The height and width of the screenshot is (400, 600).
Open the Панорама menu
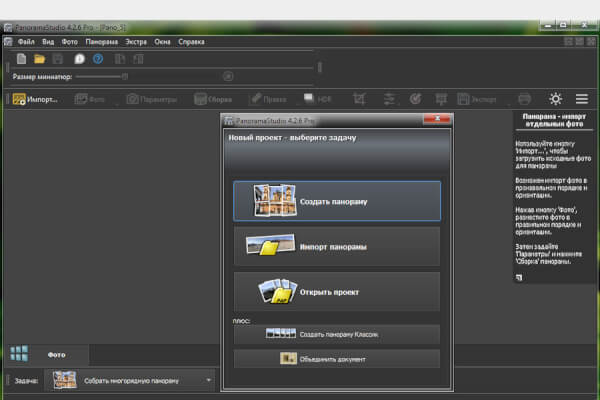click(101, 42)
